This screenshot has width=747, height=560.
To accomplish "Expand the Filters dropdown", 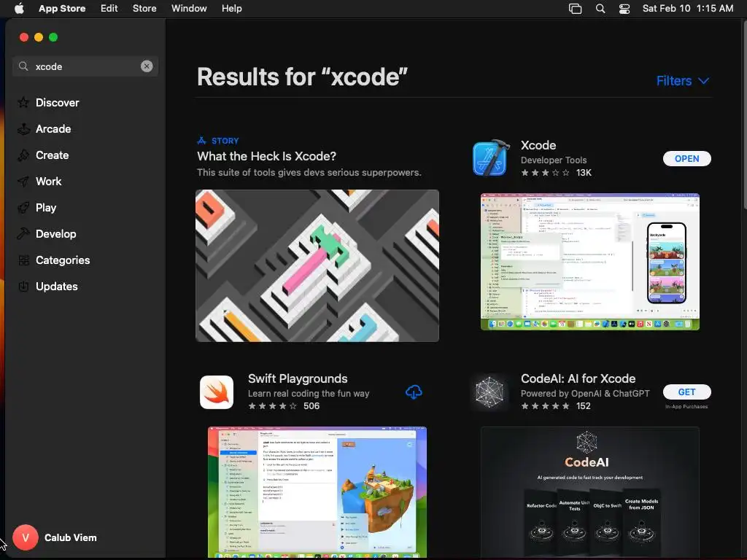I will pyautogui.click(x=683, y=81).
